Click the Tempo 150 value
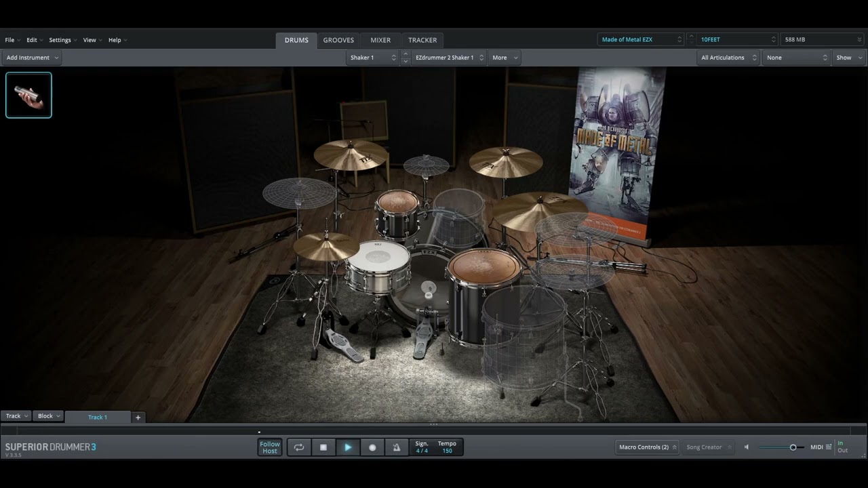Viewport: 868px width, 488px height. click(x=447, y=451)
